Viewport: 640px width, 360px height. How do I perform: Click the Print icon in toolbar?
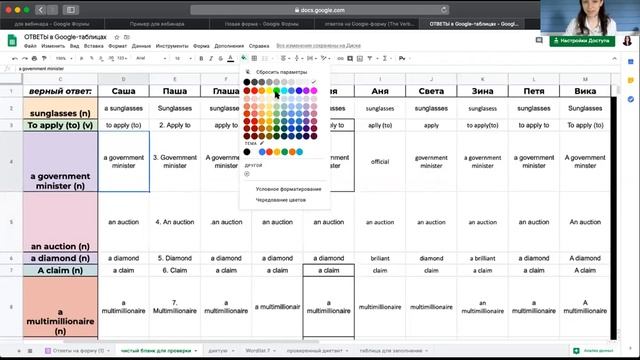pyautogui.click(x=34, y=58)
